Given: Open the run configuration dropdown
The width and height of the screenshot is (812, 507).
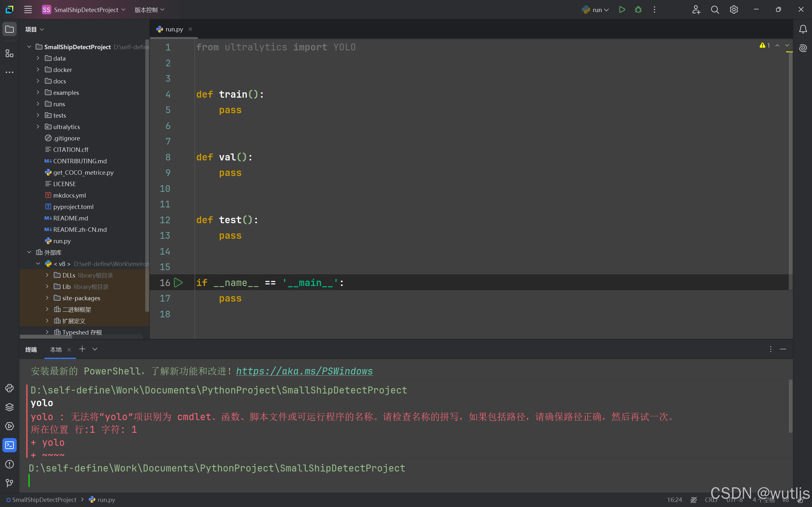Looking at the screenshot, I should coord(597,10).
